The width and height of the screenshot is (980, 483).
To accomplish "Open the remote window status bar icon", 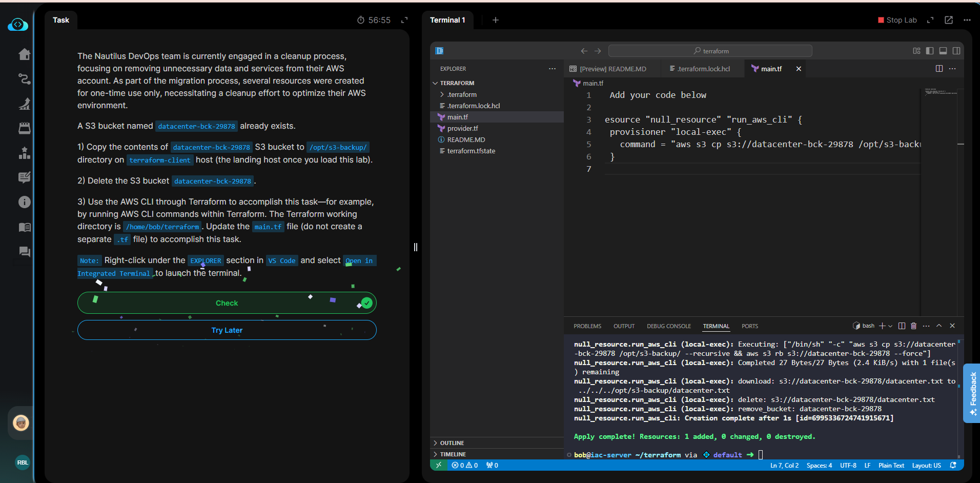I will 438,465.
